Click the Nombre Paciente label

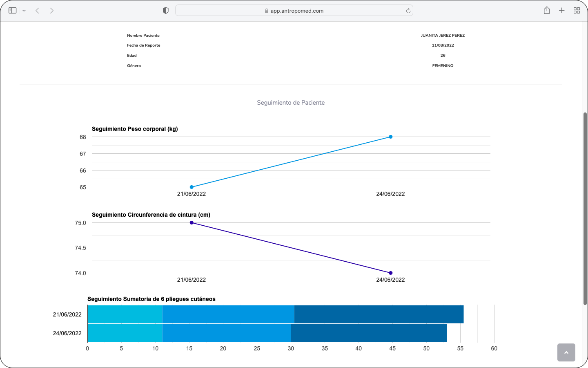point(143,36)
